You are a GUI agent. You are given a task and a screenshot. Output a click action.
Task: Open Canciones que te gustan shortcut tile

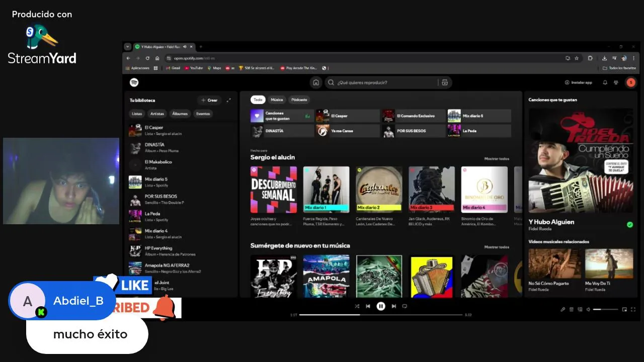pyautogui.click(x=282, y=116)
